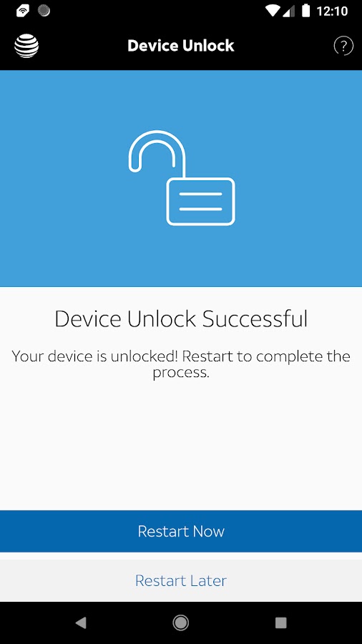This screenshot has height=644, width=362.
Task: Tap the AT&T globe logo
Action: pyautogui.click(x=26, y=46)
